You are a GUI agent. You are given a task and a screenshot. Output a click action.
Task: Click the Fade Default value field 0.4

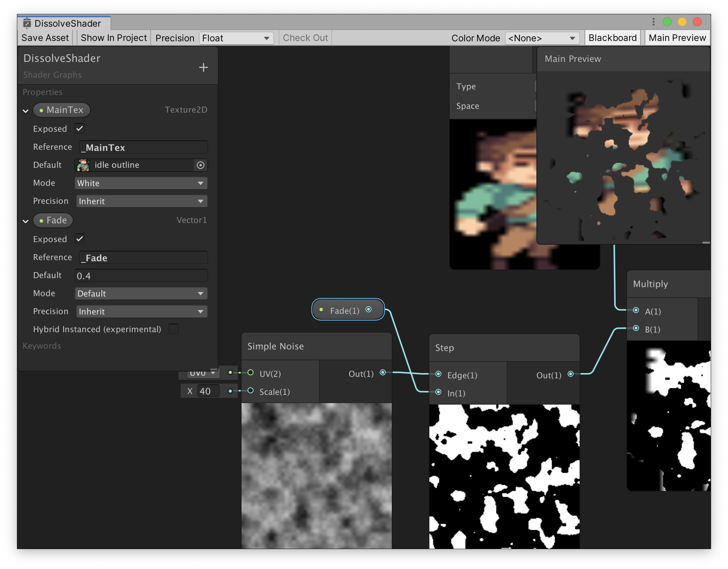[x=141, y=275]
